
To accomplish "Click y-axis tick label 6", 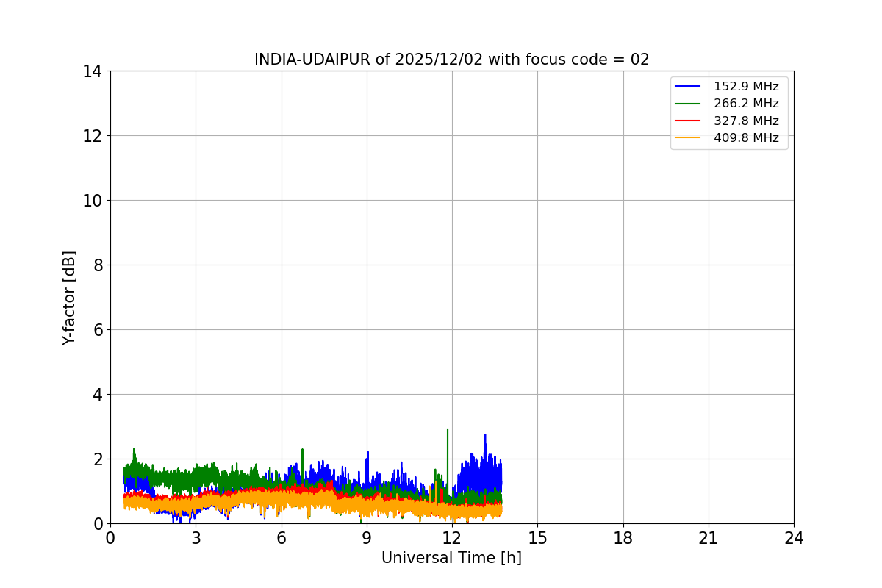I will (96, 330).
